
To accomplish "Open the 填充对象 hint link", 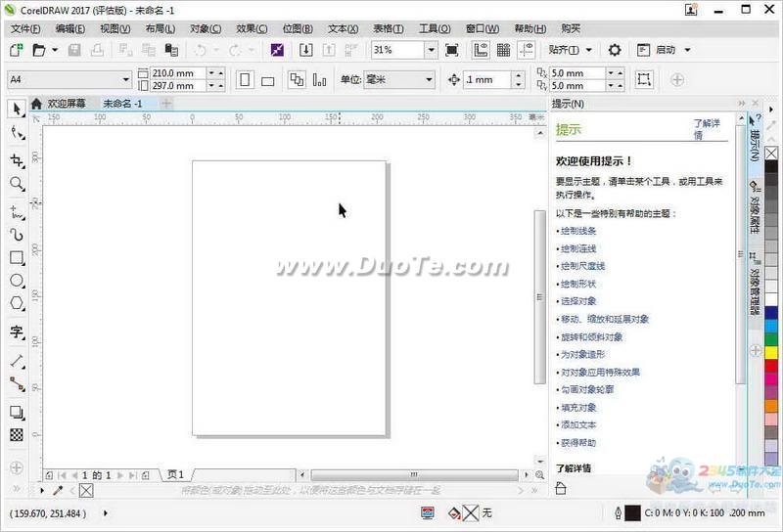I will tap(578, 407).
